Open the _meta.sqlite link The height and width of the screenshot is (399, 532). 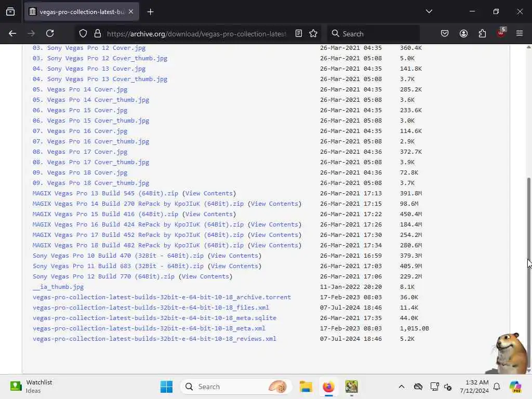tap(154, 318)
